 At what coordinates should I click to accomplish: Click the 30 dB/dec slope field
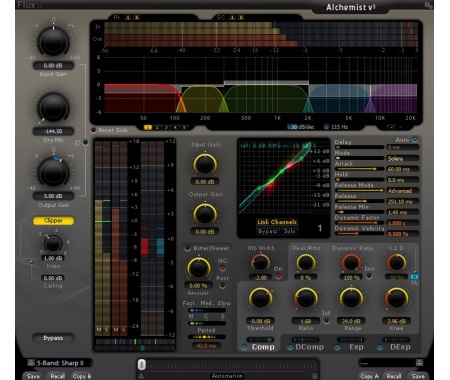(301, 127)
